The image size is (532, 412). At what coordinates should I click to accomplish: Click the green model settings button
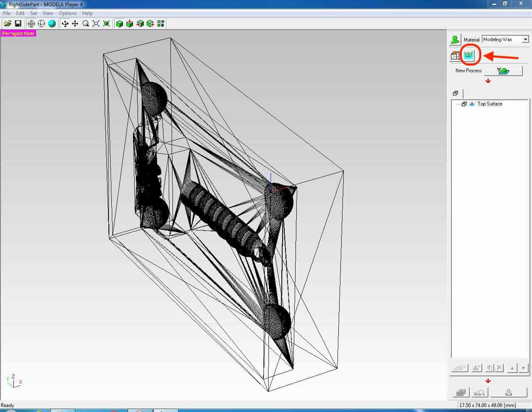[x=455, y=39]
